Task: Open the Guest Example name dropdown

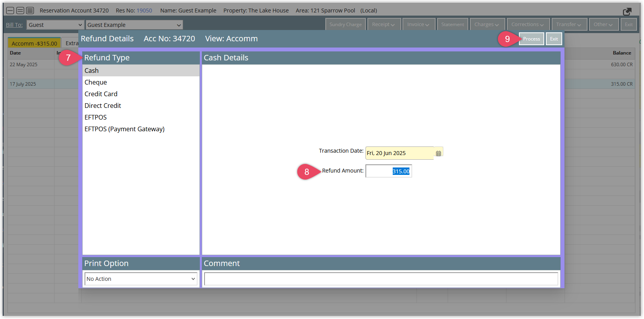Action: [x=134, y=25]
